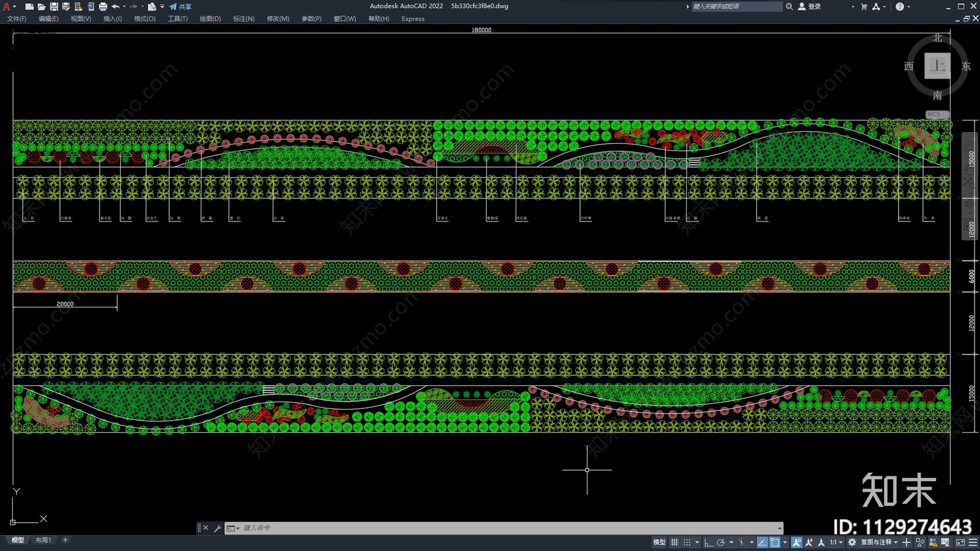Viewport: 980px width, 551px height.
Task: Switch to the 模型 tab
Action: coord(18,540)
